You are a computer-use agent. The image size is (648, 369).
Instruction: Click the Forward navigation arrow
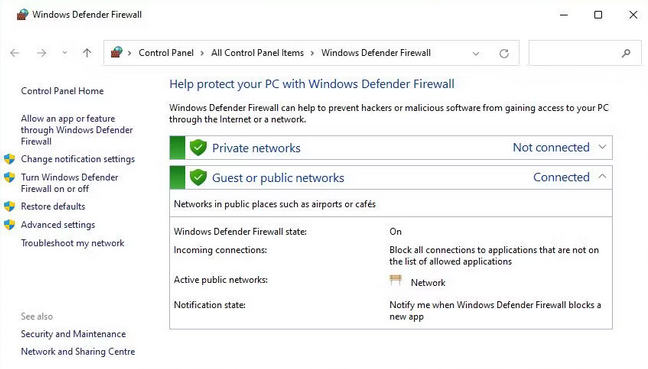(41, 53)
